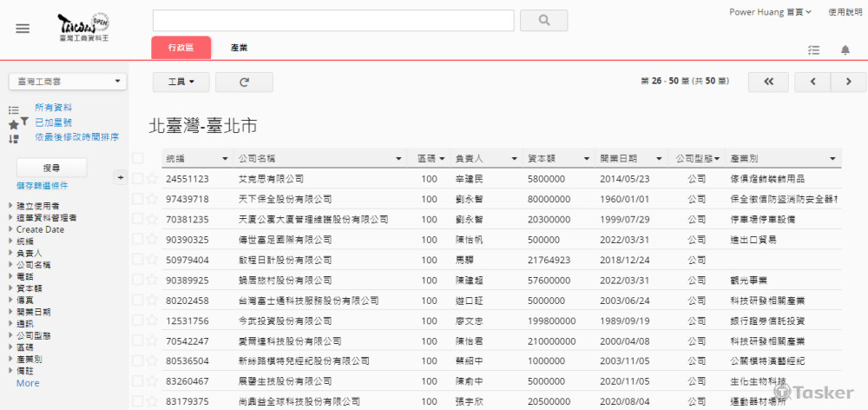Click the magnifier search button
Screen dimensions: 868x410
[543, 21]
